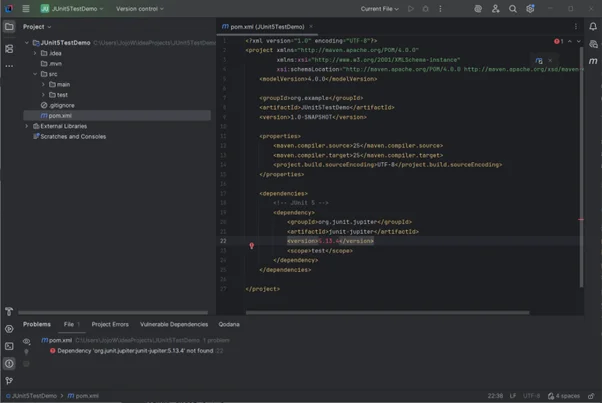Screen dimensions: 602x403
Task: Expand the External Libraries tree node
Action: [x=27, y=126]
